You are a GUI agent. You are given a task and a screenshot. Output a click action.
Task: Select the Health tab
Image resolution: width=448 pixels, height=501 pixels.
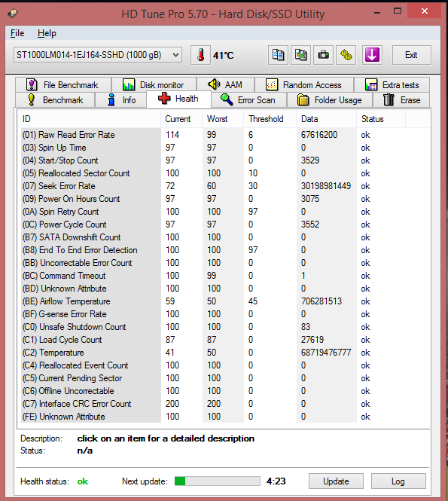178,99
